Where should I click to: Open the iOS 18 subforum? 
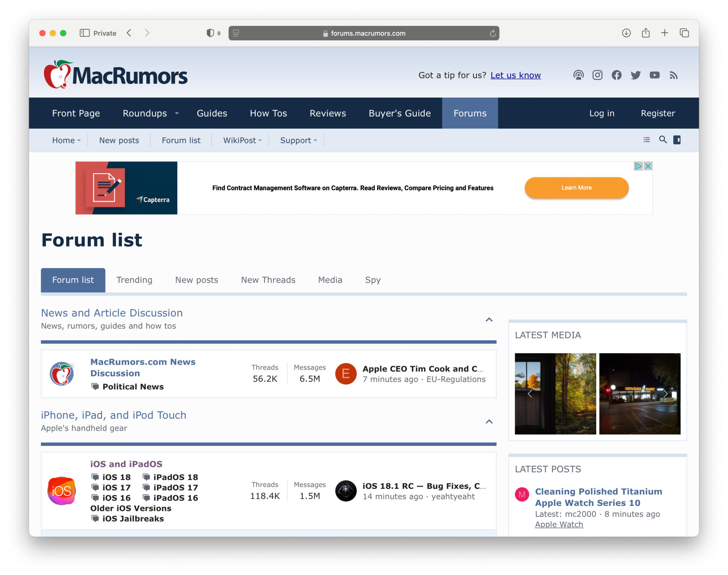pyautogui.click(x=116, y=477)
